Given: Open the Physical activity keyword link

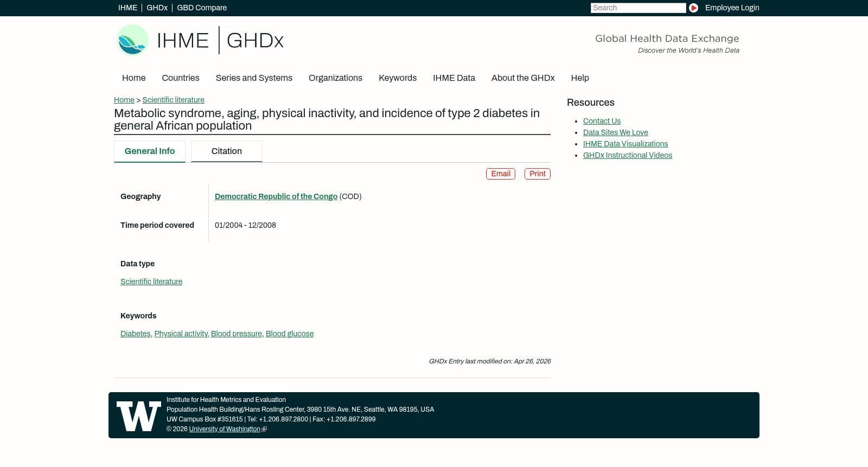Looking at the screenshot, I should tap(181, 334).
